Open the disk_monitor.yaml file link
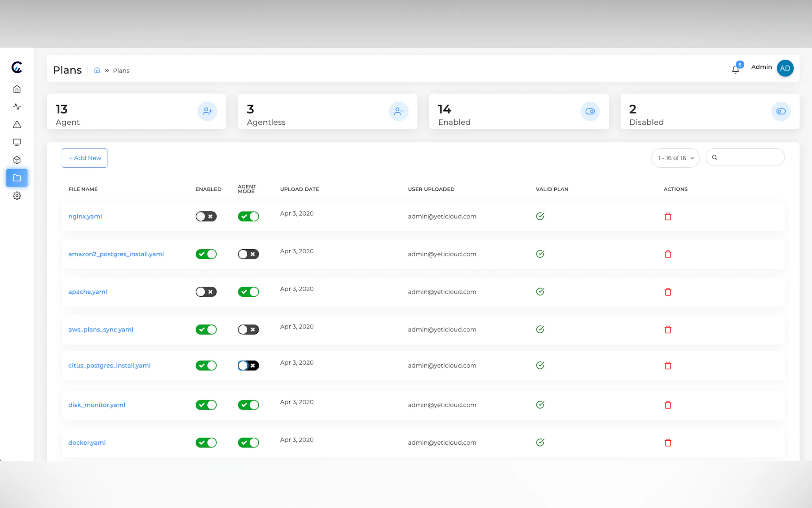This screenshot has height=508, width=812. [x=97, y=405]
